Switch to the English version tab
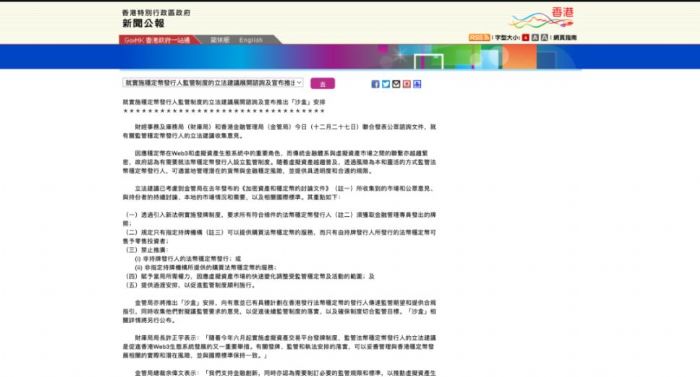700x377 pixels. coord(251,40)
